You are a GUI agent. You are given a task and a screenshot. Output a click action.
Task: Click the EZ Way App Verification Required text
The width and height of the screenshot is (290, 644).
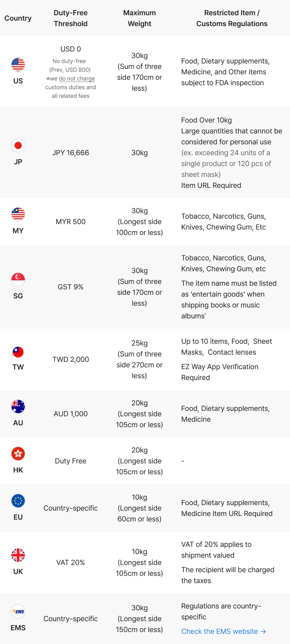coord(220,372)
